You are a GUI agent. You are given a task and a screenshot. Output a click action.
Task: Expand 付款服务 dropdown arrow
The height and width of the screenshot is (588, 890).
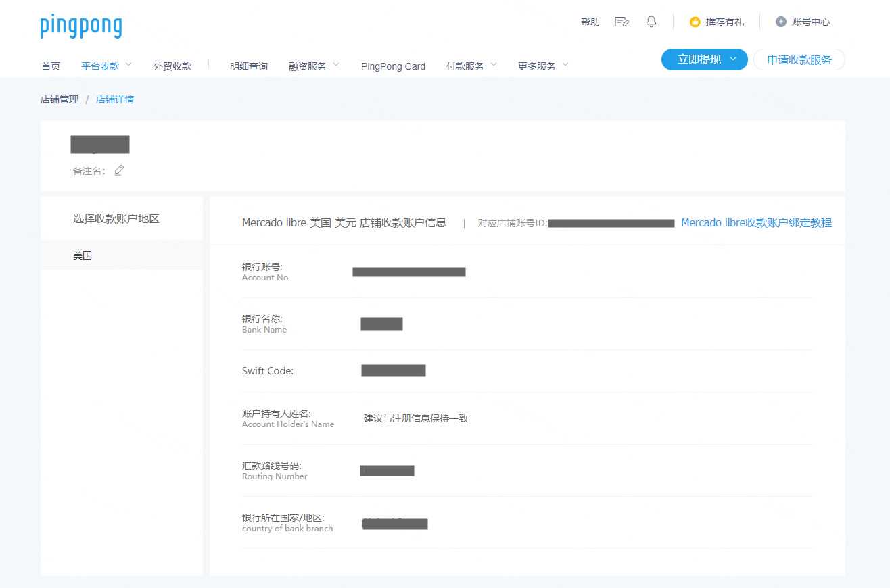[494, 65]
